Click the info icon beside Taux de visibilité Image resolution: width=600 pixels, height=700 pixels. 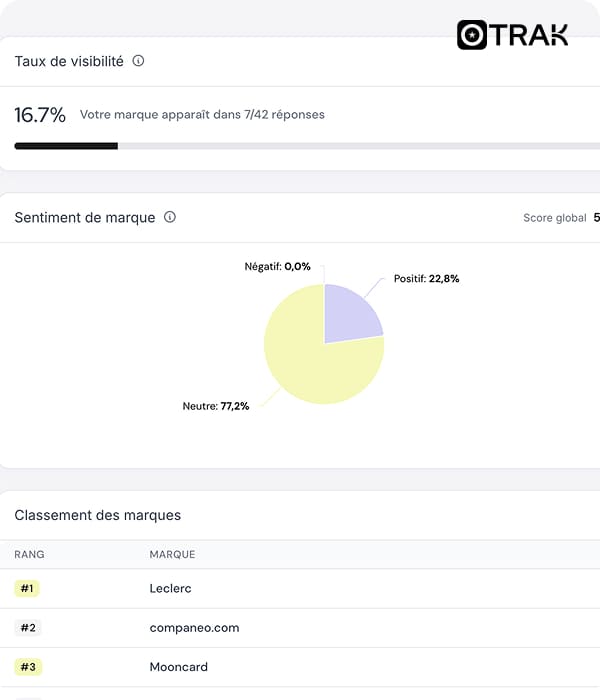138,61
